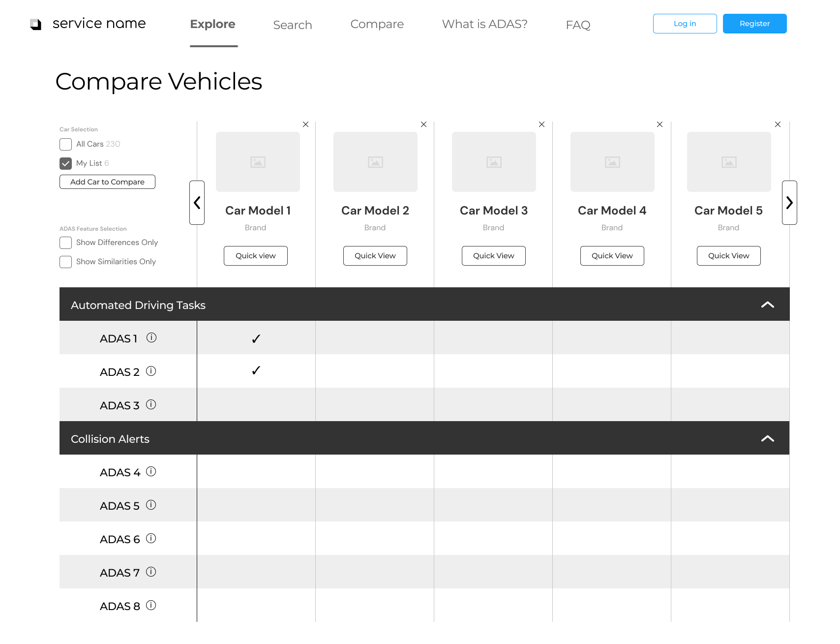Go to next cars with right arrow
840x644 pixels.
click(789, 203)
